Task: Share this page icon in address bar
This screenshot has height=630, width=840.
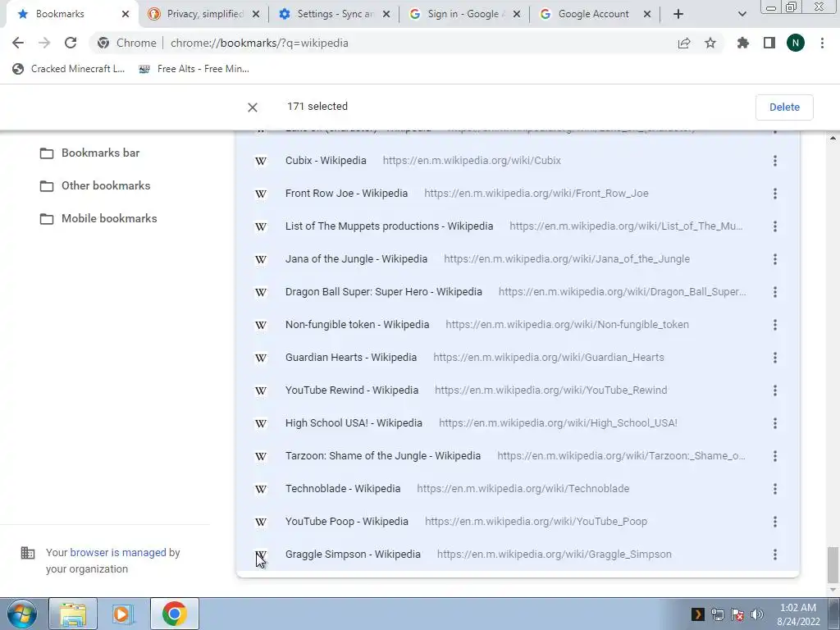Action: pos(684,43)
